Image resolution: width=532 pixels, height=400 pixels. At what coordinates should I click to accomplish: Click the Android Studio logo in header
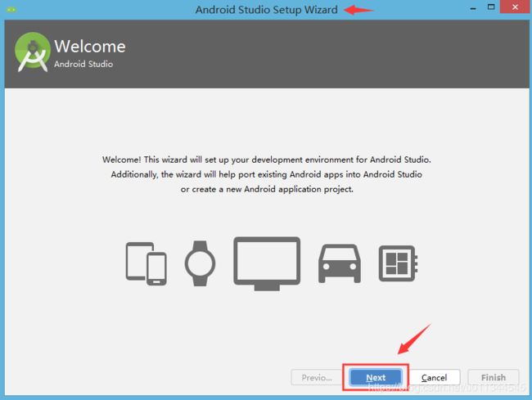(33, 52)
